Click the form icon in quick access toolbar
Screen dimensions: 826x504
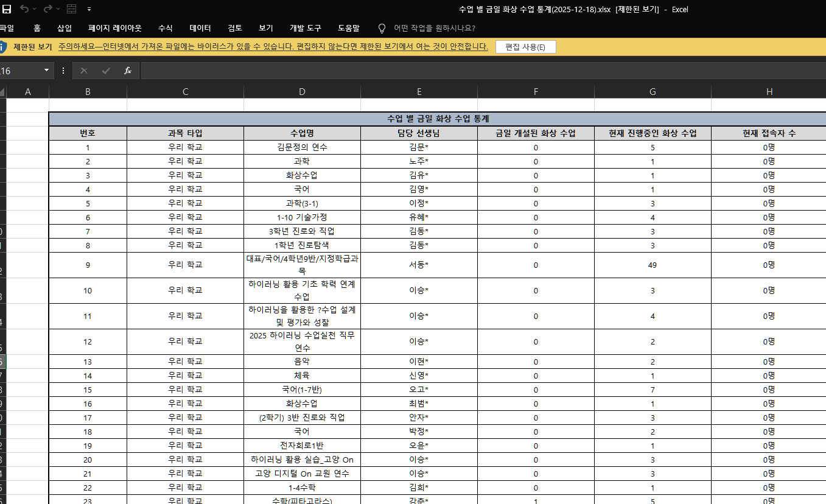[x=71, y=9]
